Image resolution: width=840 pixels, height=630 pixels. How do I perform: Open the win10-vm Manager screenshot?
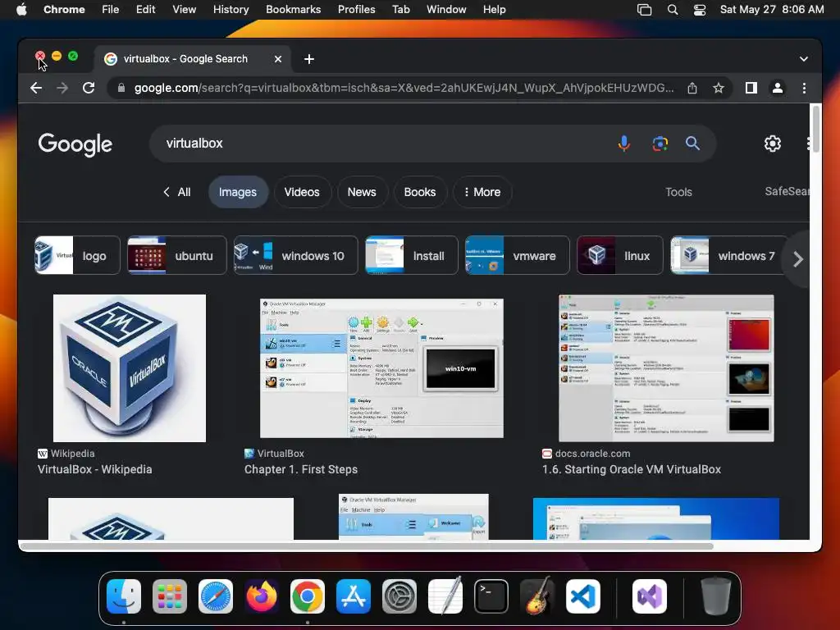[x=381, y=368]
